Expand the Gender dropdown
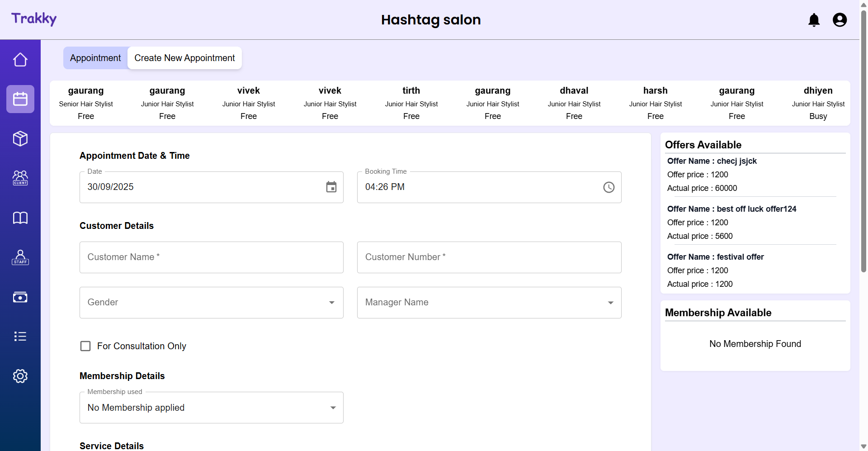The image size is (868, 451). [211, 303]
